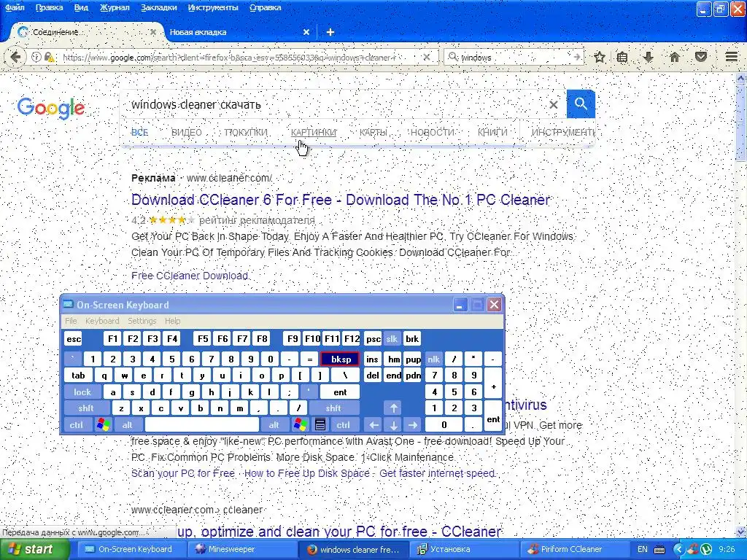Click the Firefox search box with windows
The width and height of the screenshot is (747, 560).
[x=514, y=57]
